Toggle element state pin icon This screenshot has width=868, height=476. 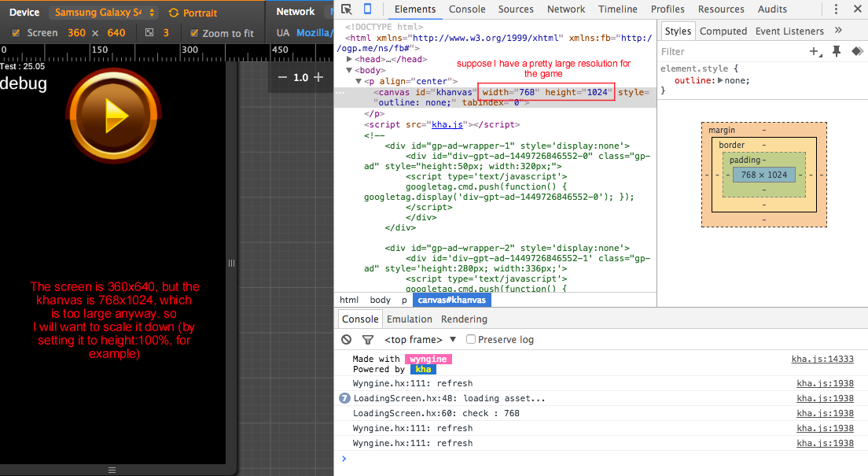tap(837, 52)
